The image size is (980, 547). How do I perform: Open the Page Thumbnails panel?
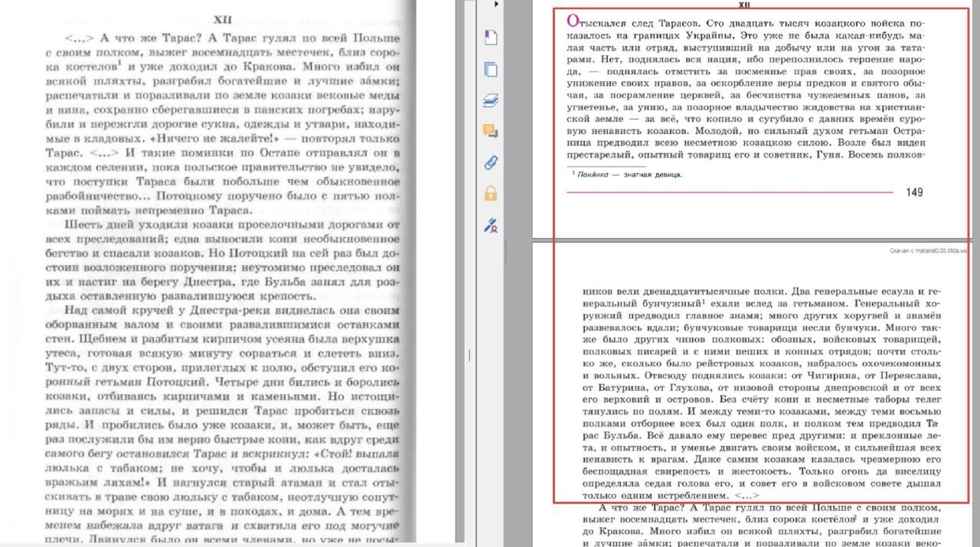[490, 69]
